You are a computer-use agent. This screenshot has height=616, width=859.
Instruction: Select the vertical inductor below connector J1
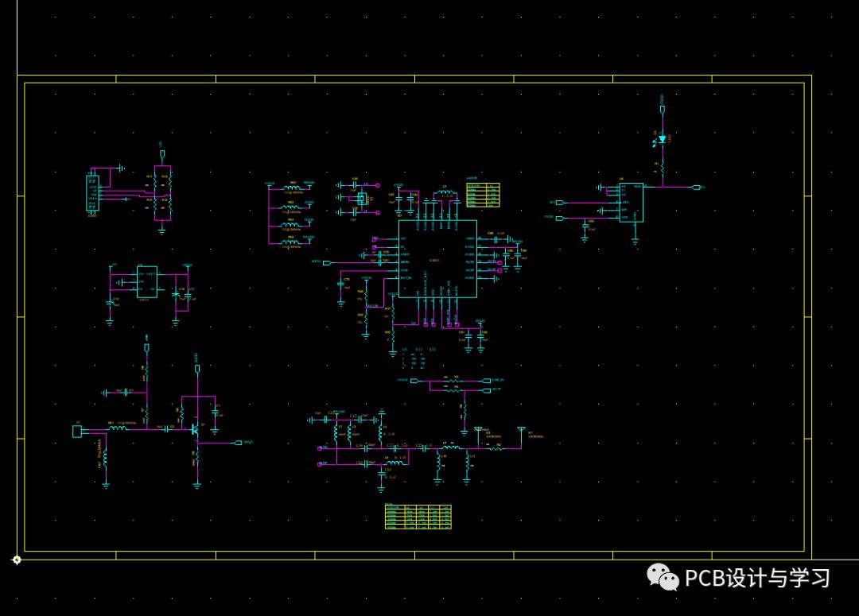pos(105,459)
